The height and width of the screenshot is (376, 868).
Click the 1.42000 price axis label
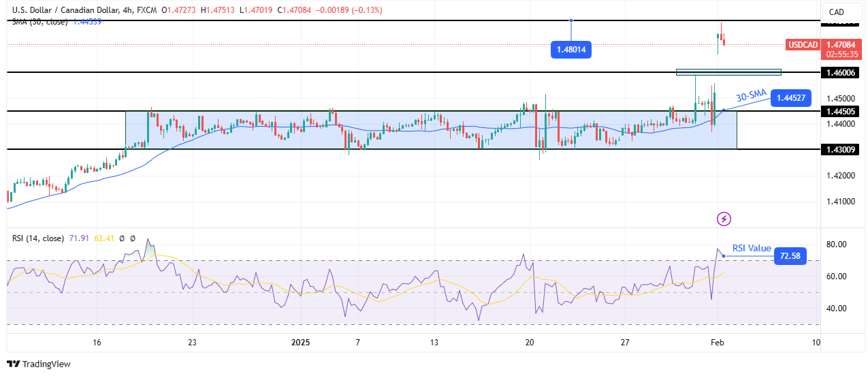click(x=839, y=176)
